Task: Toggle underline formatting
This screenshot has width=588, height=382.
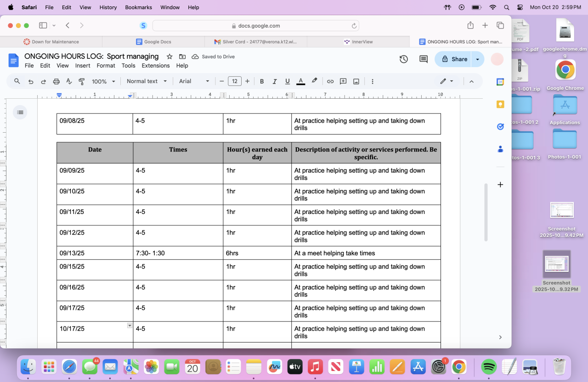Action: (x=288, y=81)
